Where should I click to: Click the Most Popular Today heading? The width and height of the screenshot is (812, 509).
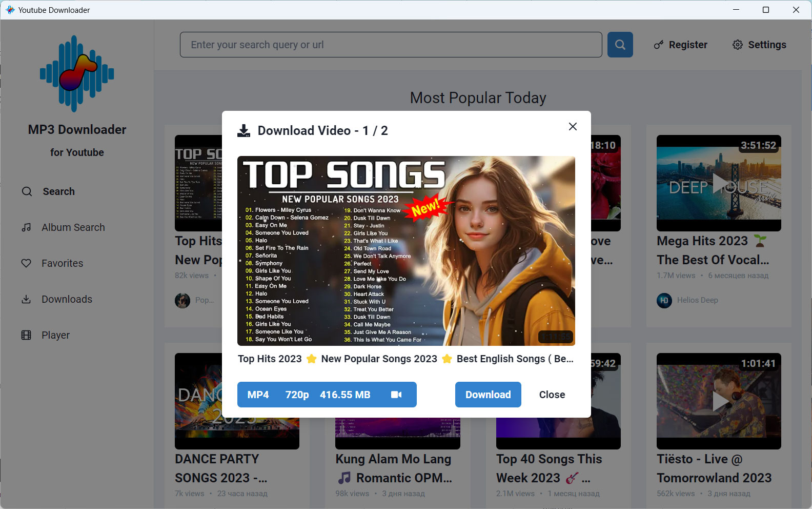(x=478, y=97)
